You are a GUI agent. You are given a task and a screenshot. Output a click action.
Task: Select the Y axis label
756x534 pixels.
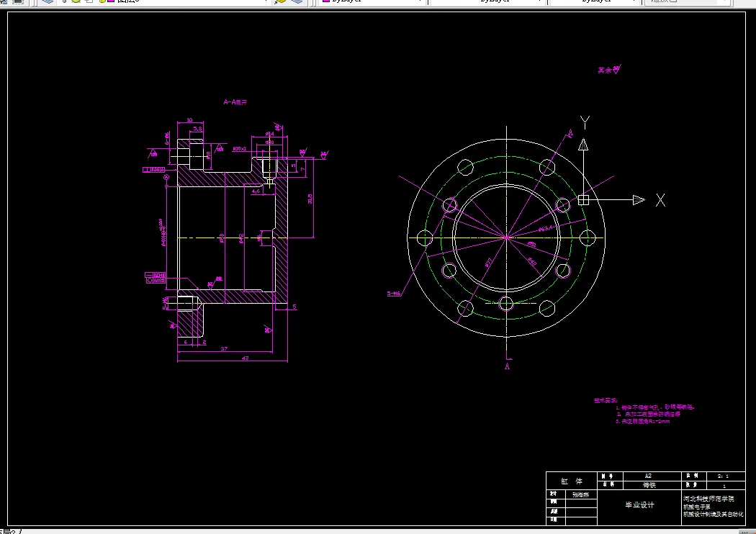point(585,122)
